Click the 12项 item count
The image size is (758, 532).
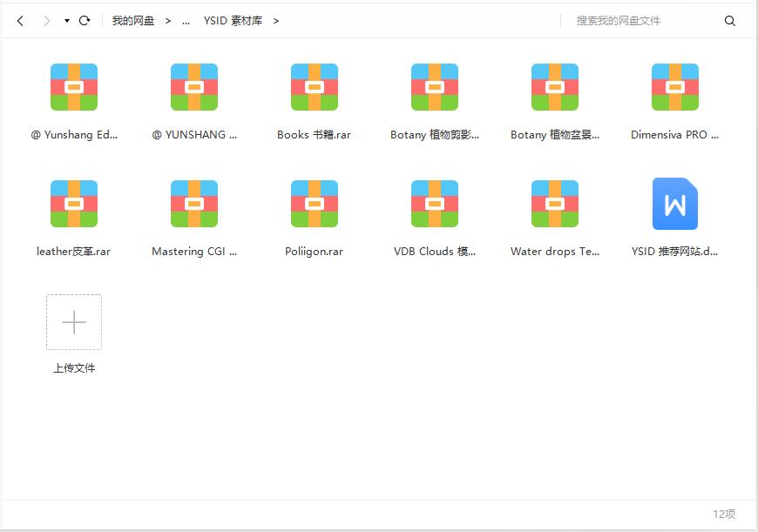click(724, 514)
